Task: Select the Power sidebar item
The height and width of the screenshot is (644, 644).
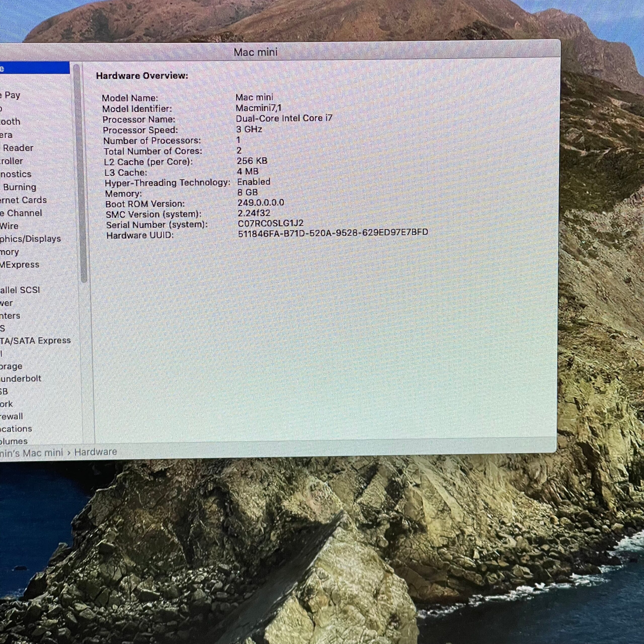Action: (x=6, y=303)
